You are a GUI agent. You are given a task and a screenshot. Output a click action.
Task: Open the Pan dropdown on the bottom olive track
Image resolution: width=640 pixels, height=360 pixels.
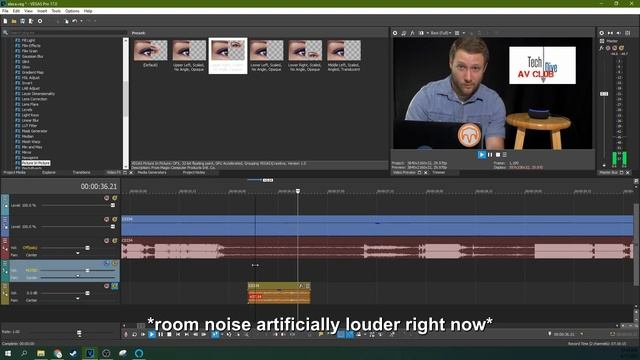[78, 299]
